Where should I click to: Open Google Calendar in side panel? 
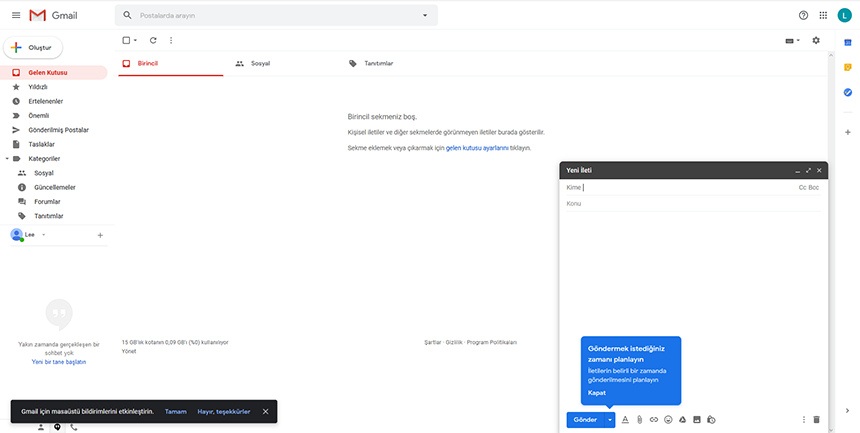tap(847, 42)
